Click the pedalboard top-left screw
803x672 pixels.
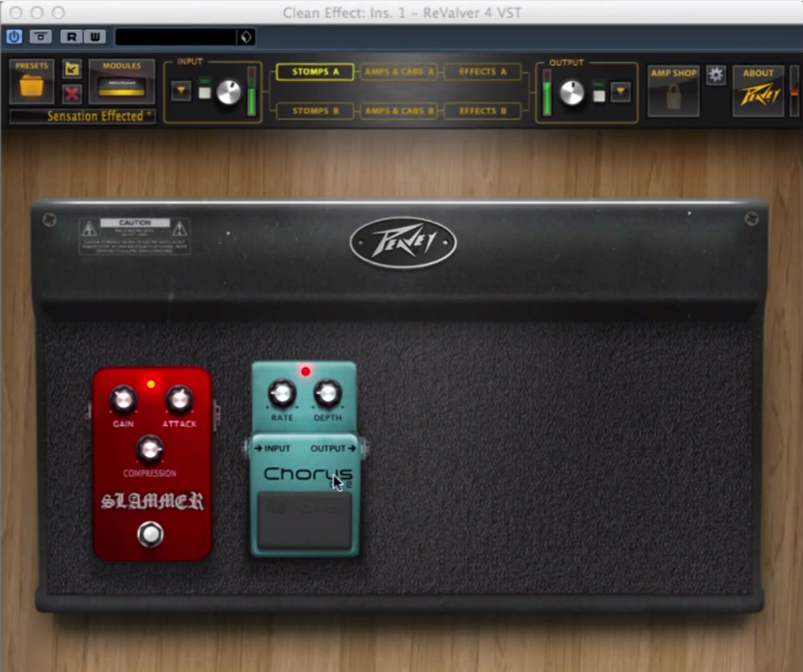click(x=49, y=220)
